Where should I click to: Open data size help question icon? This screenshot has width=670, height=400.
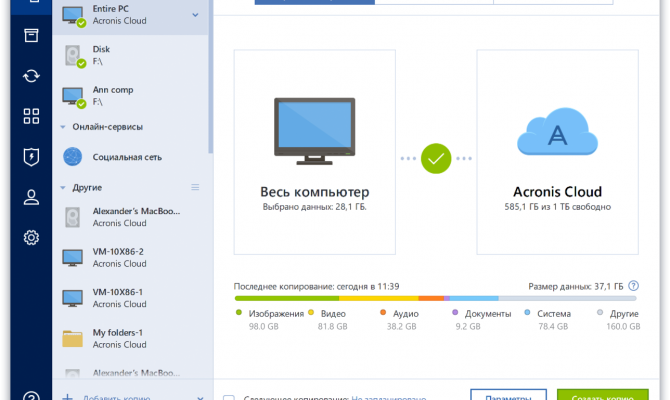point(634,286)
